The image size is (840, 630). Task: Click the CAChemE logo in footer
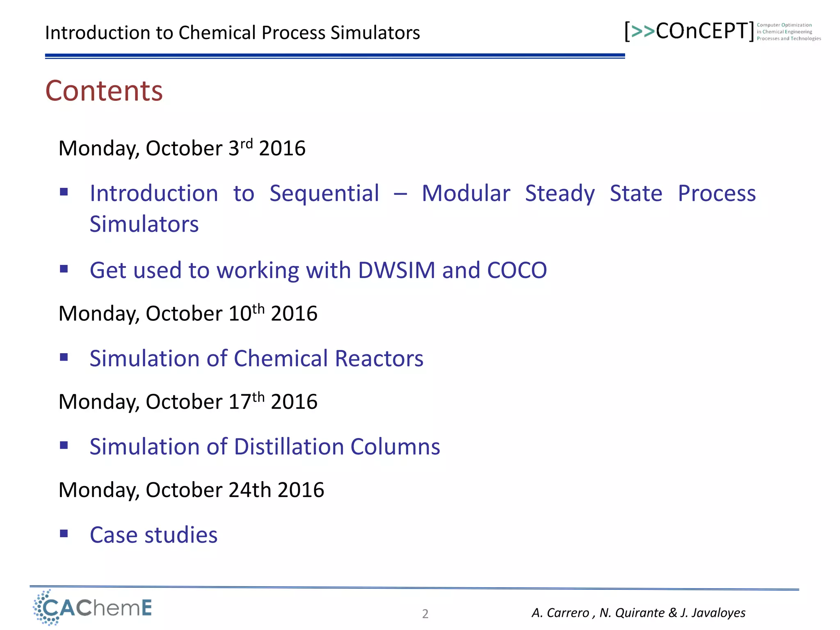[x=93, y=607]
